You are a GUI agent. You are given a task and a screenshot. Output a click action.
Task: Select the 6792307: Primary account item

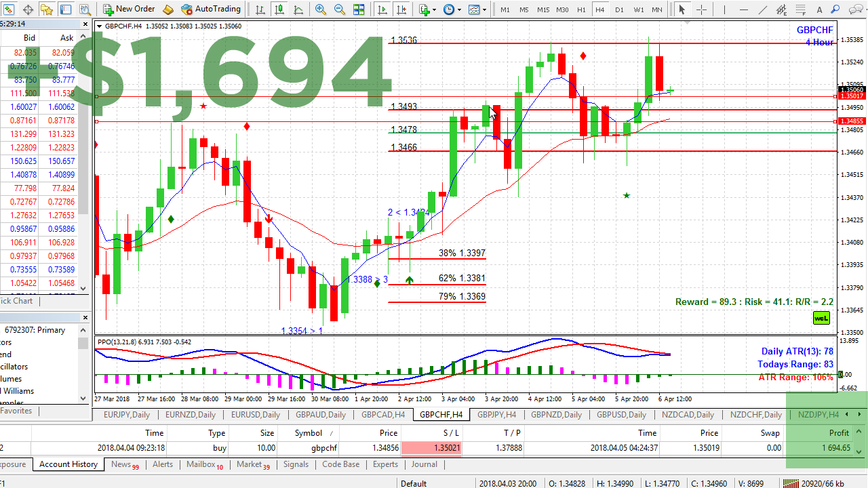(35, 330)
